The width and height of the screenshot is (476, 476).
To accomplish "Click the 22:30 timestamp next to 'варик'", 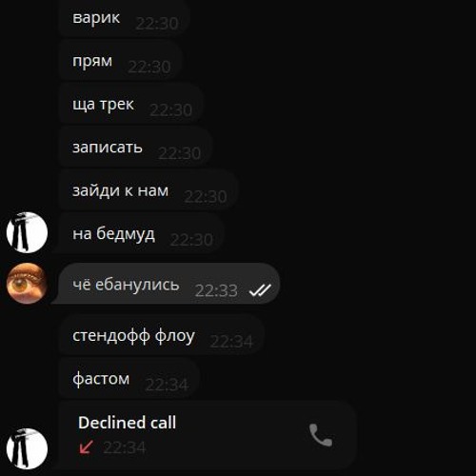I will coord(157,24).
